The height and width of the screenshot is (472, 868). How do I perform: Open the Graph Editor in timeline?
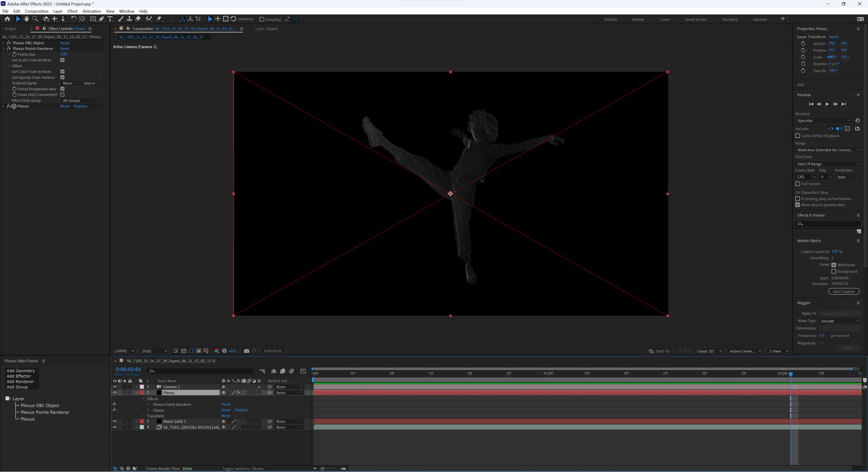[x=303, y=371]
